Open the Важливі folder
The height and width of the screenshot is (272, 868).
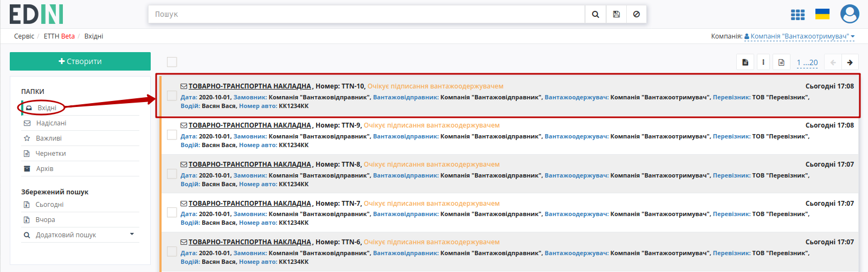click(x=49, y=138)
